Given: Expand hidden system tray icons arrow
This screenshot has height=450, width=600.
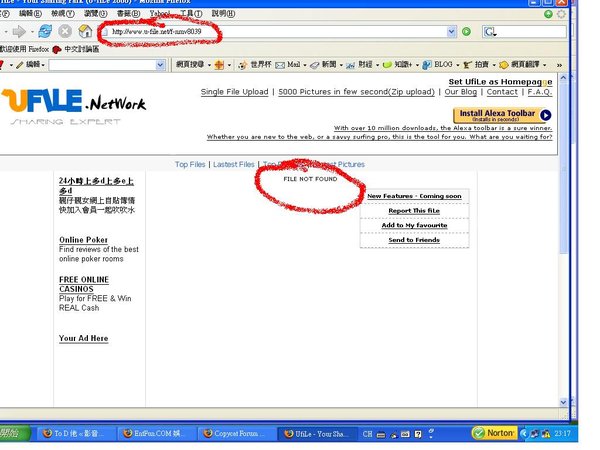Looking at the screenshot, I should pyautogui.click(x=523, y=434).
